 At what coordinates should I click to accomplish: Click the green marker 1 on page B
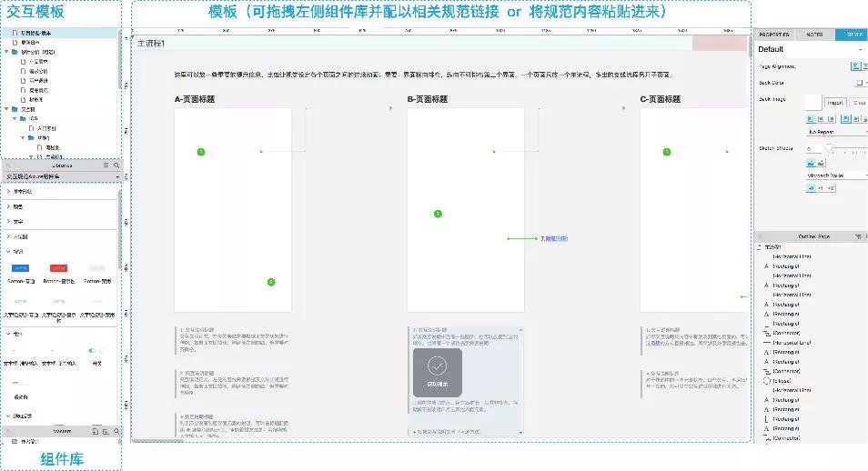tap(438, 214)
